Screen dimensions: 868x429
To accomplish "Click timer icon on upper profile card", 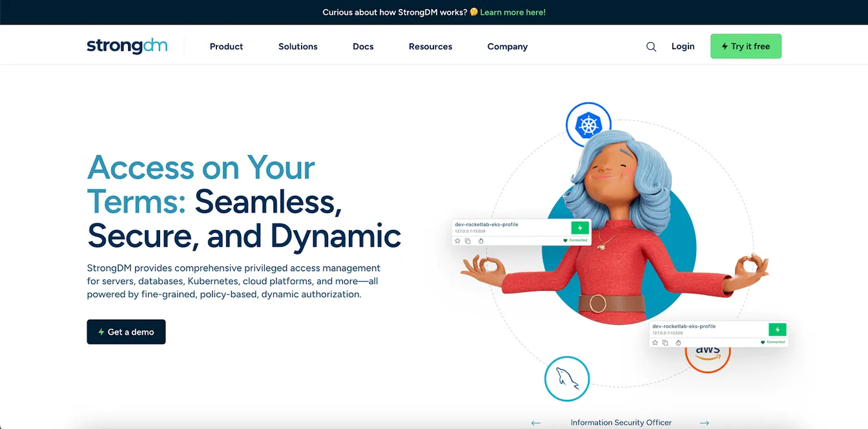I will pyautogui.click(x=481, y=241).
